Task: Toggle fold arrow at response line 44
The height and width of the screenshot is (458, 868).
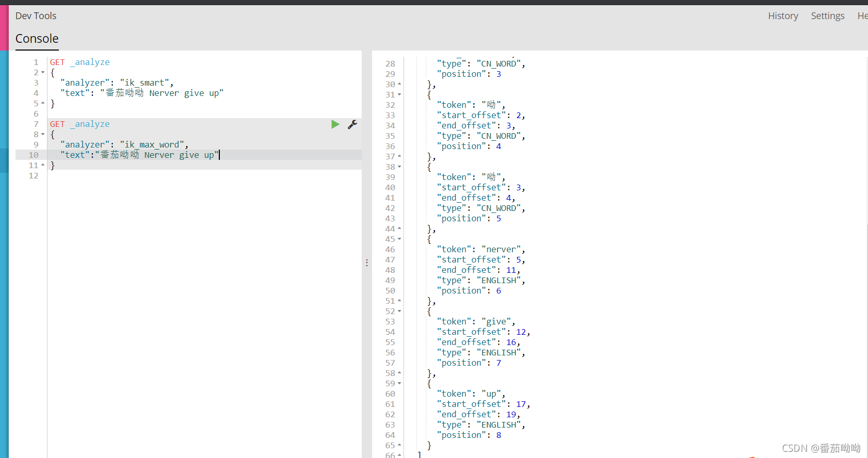Action: click(x=399, y=228)
